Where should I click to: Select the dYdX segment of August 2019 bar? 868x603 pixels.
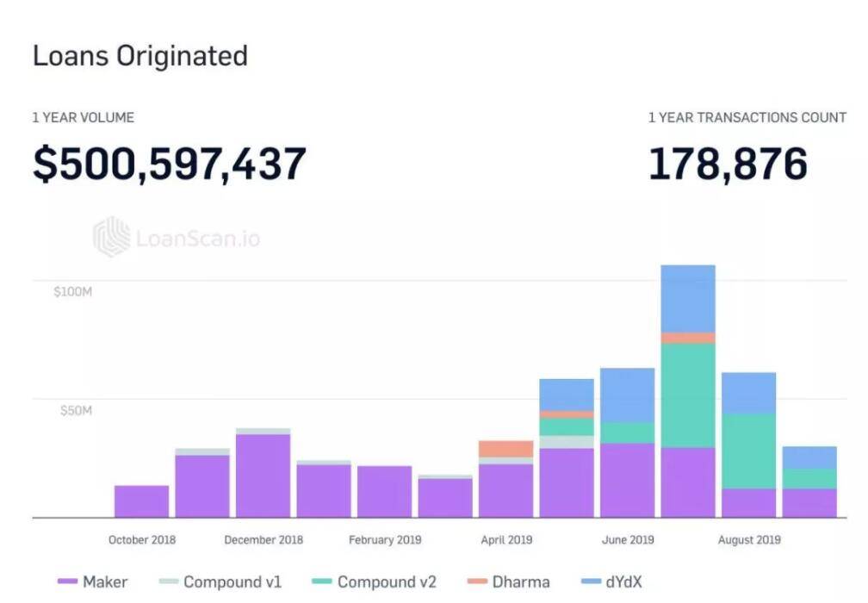point(748,393)
